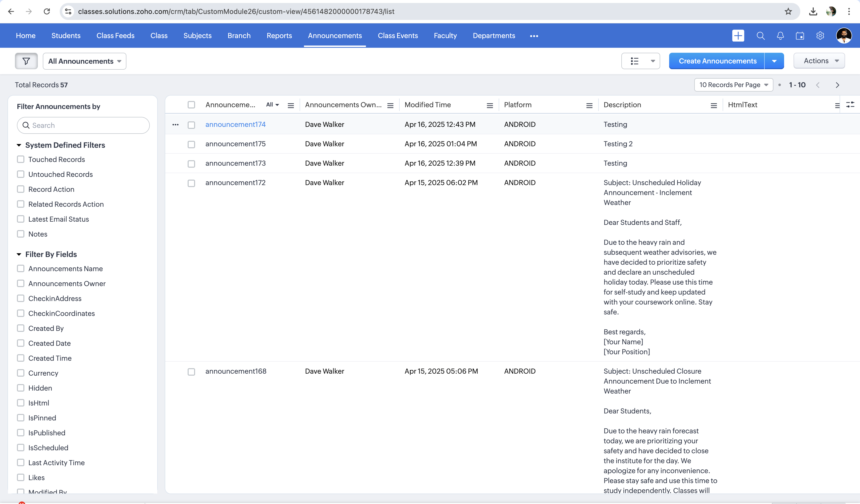Open site information icon in address bar

coord(68,11)
